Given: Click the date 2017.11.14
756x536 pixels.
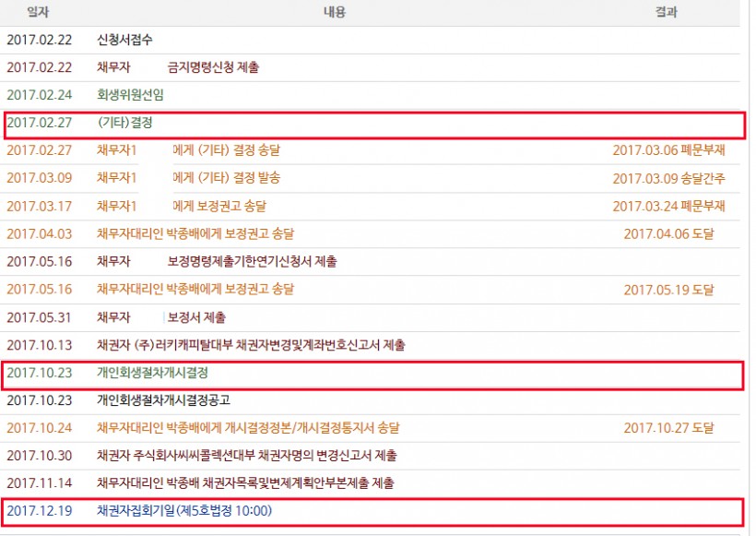Looking at the screenshot, I should pyautogui.click(x=40, y=482).
